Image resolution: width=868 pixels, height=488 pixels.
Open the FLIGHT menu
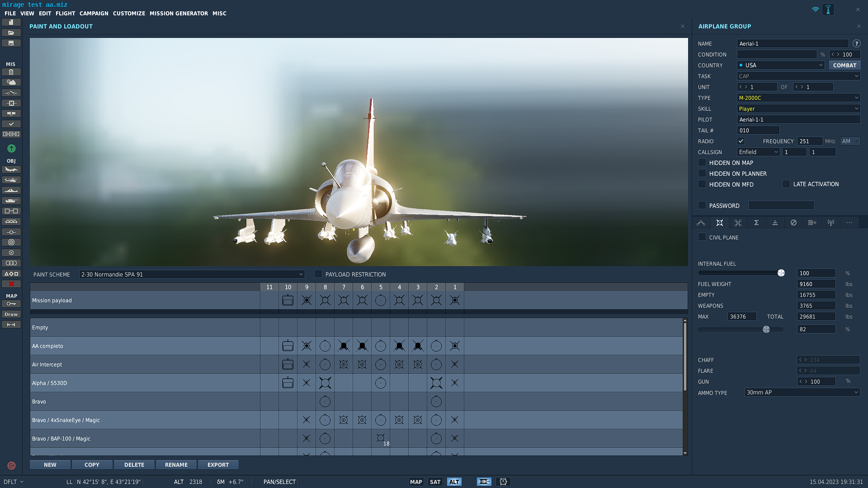pos(65,14)
